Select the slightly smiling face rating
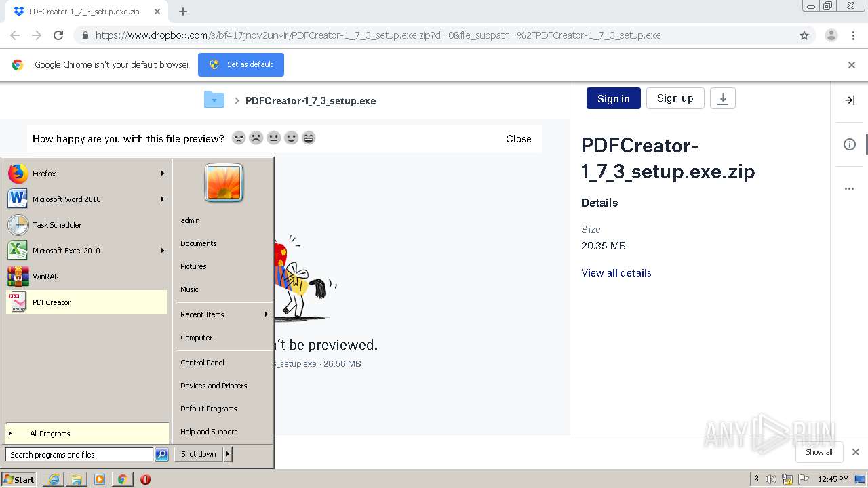The height and width of the screenshot is (488, 868). click(x=292, y=138)
